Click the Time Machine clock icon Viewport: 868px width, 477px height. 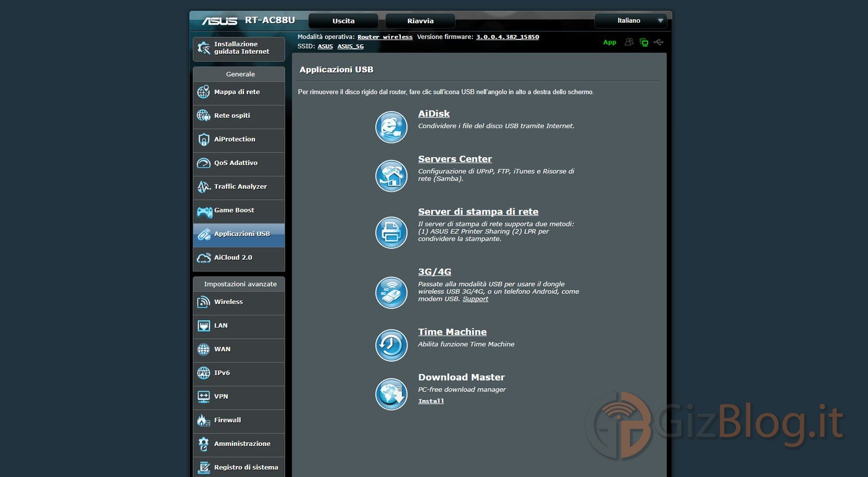[x=391, y=345]
